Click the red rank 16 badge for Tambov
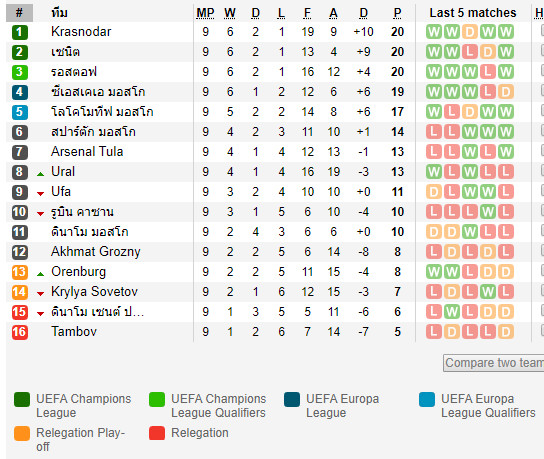The height and width of the screenshot is (459, 544). click(19, 332)
